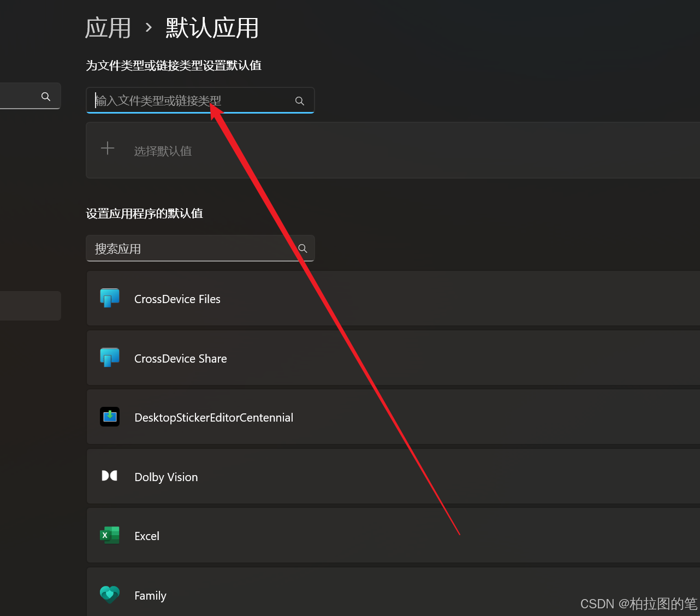Click the 应用 breadcrumb link
Screen dimensions: 700x616
[108, 28]
